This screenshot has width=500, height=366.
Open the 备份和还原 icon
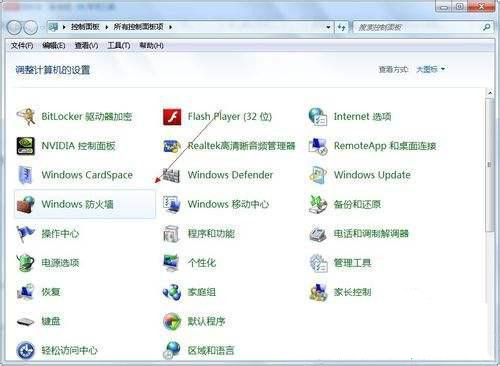point(318,204)
